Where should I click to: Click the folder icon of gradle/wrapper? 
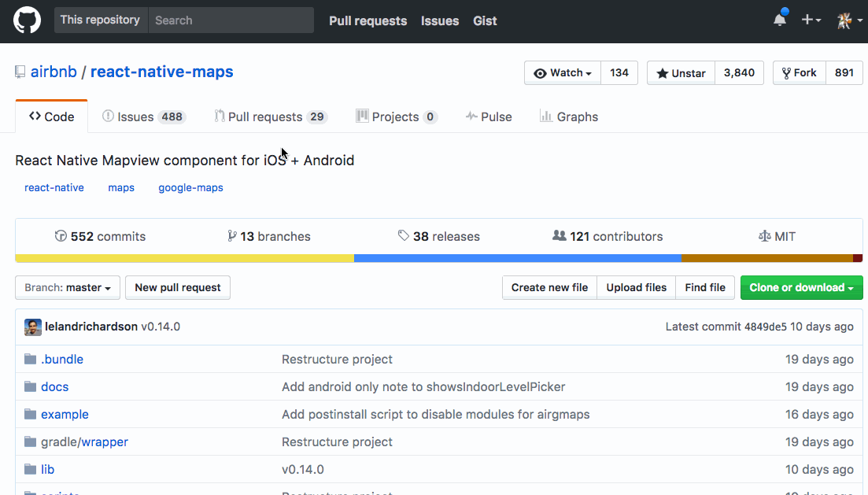point(31,441)
